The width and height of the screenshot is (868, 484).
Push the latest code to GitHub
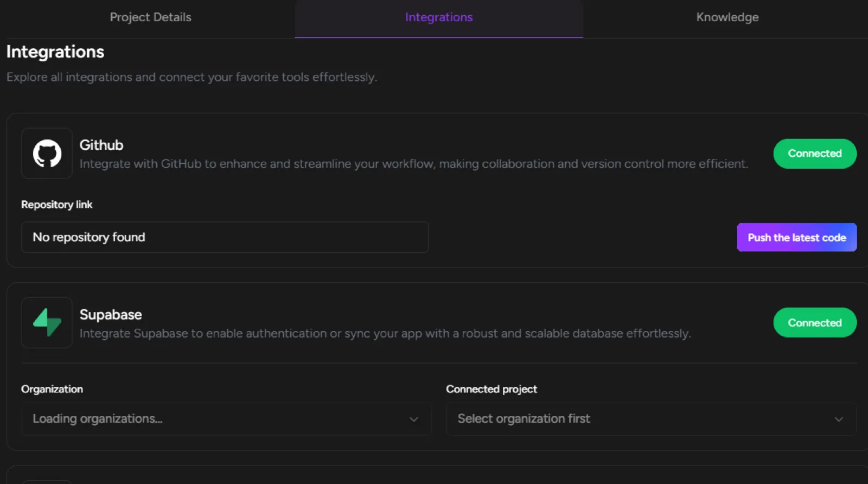point(796,237)
